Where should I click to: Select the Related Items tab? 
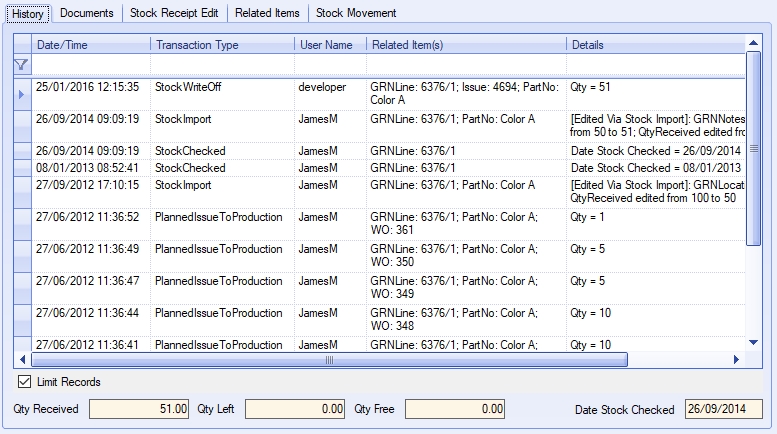pos(266,13)
